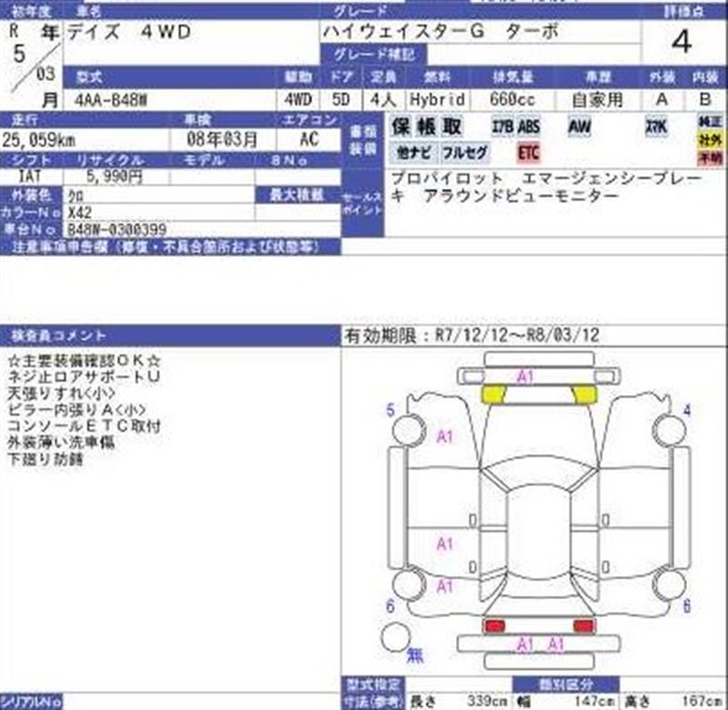The width and height of the screenshot is (728, 710).
Task: Click the IAT shift value
Action: pyautogui.click(x=30, y=177)
